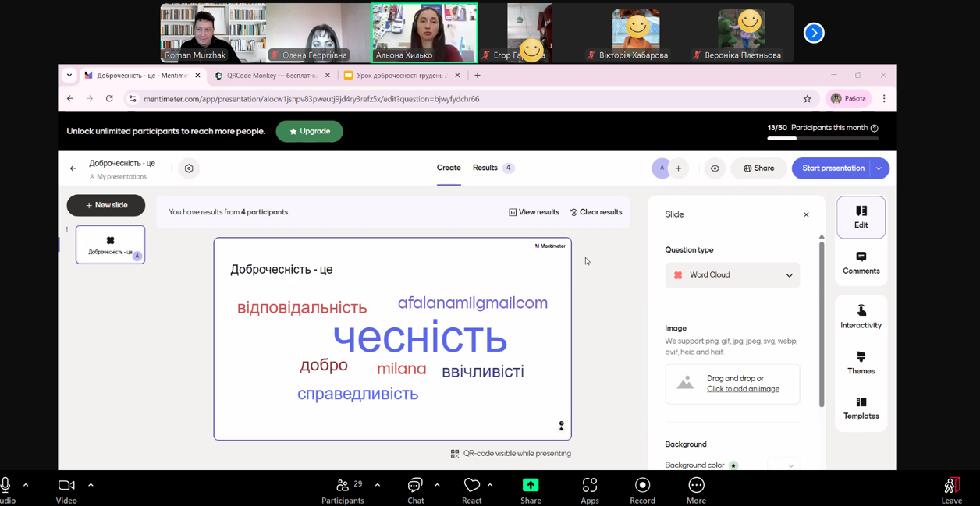Toggle the preview eye icon
This screenshot has height=506, width=980.
coord(715,168)
